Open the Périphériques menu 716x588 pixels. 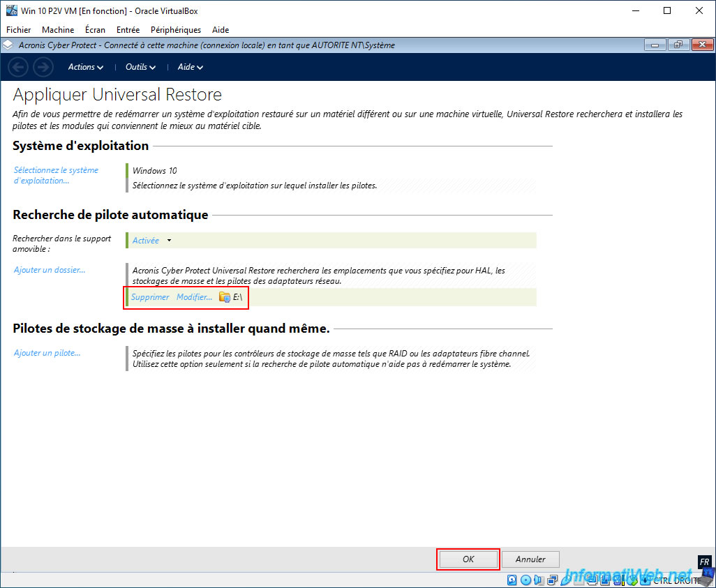(x=176, y=30)
